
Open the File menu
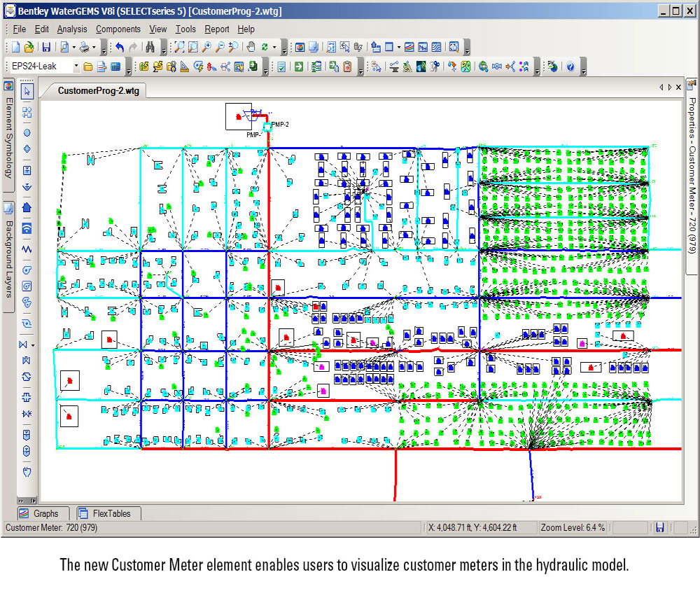click(19, 29)
